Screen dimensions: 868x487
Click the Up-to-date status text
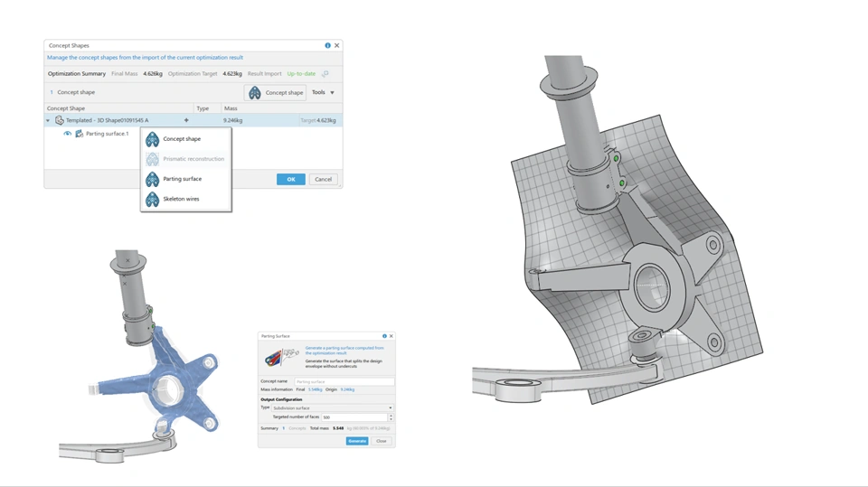coord(301,73)
